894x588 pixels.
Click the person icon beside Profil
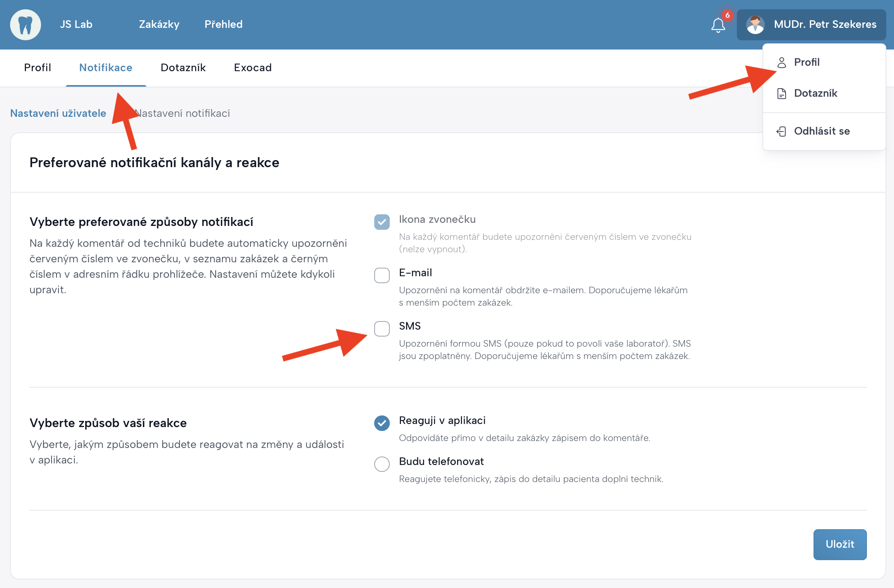(781, 62)
